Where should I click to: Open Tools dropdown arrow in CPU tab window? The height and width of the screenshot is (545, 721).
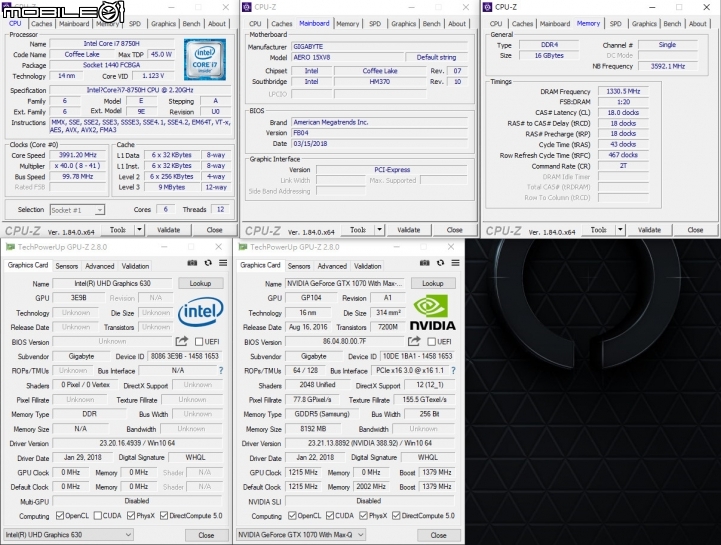(139, 229)
